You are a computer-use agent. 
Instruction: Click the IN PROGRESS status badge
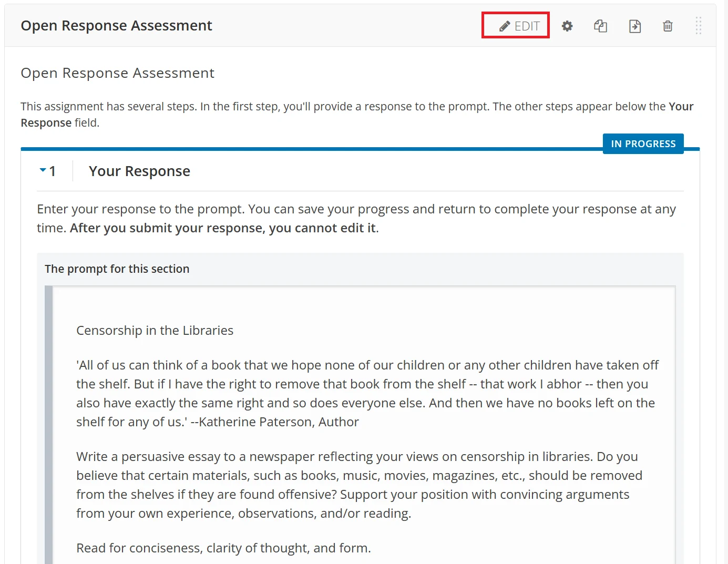(643, 143)
